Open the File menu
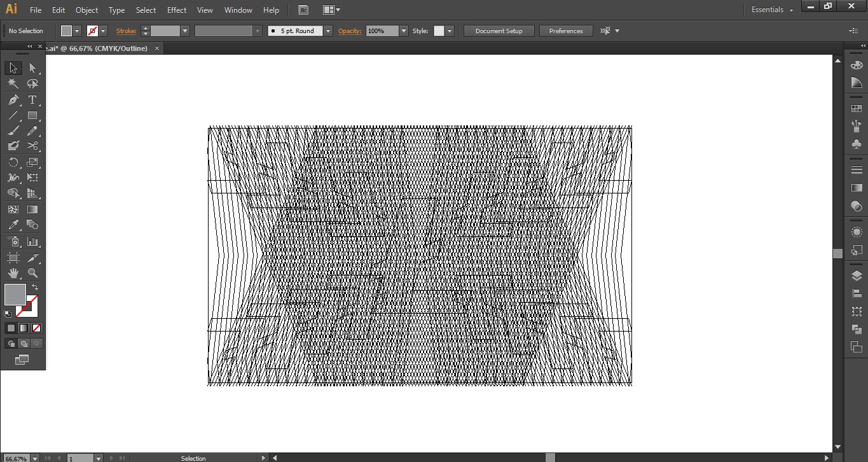Viewport: 868px width, 462px height. tap(36, 10)
